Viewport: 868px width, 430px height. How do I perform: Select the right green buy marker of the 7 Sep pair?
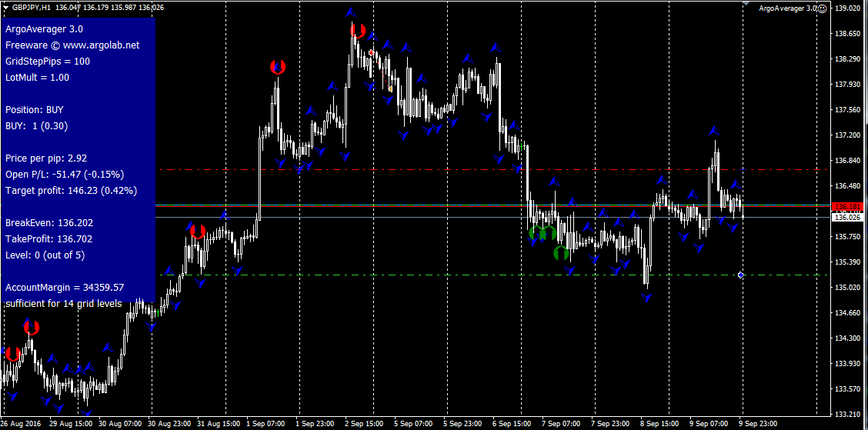pyautogui.click(x=549, y=233)
